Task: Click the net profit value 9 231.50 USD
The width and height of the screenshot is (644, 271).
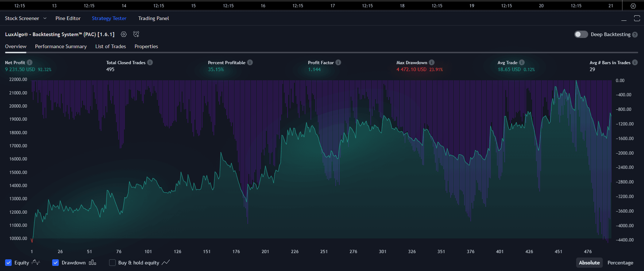Action: (20, 69)
